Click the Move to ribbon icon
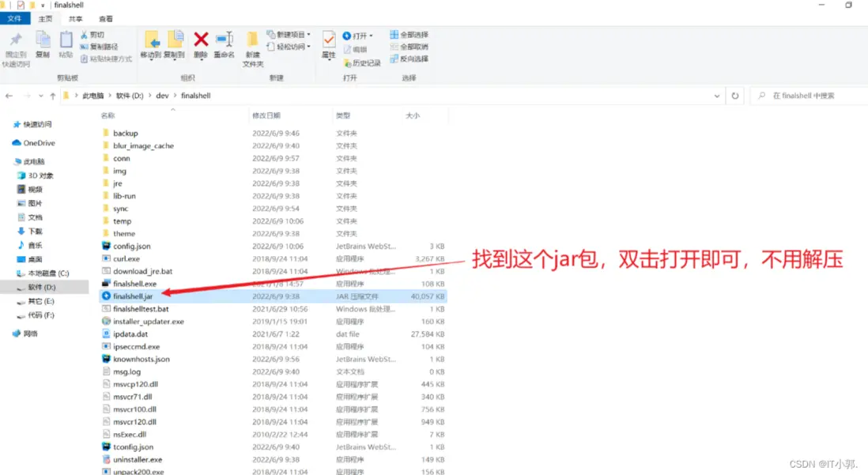 coord(151,40)
